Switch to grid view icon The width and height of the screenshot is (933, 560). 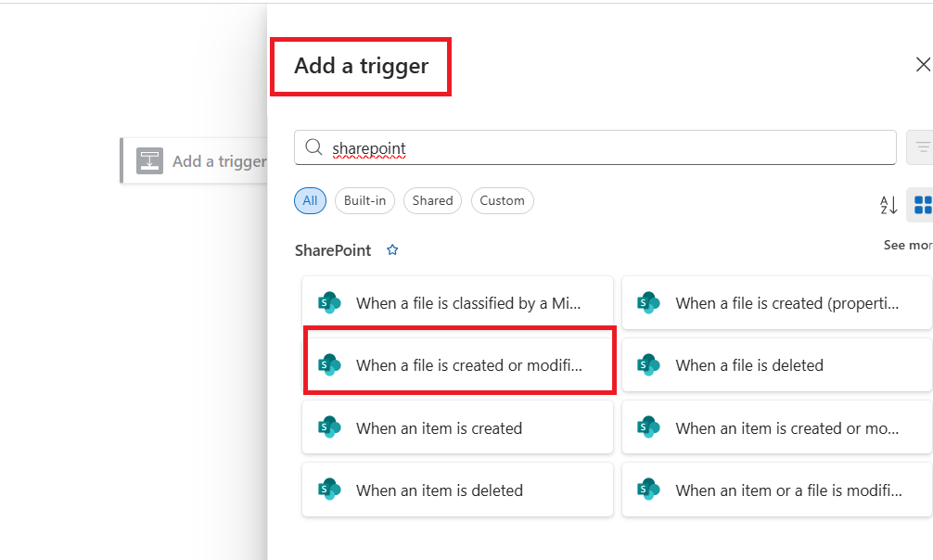point(922,205)
